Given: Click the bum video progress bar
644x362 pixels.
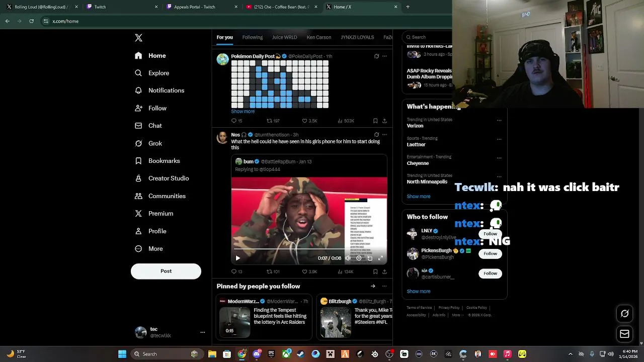Looking at the screenshot, I should tap(309, 249).
